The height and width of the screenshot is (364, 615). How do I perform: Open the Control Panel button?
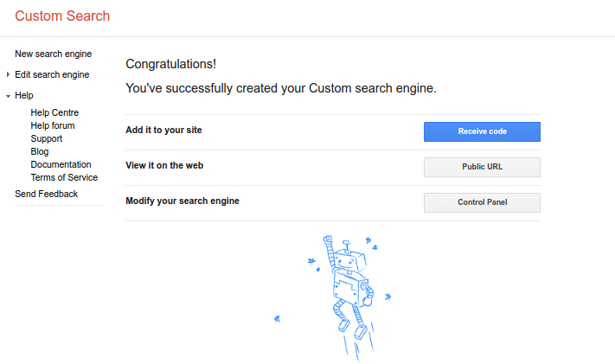point(482,202)
